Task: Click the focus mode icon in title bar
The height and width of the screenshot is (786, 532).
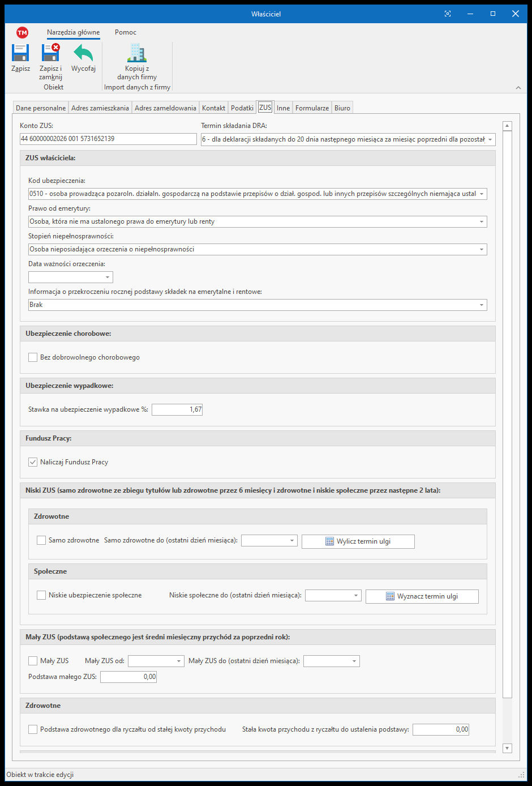Action: [448, 14]
